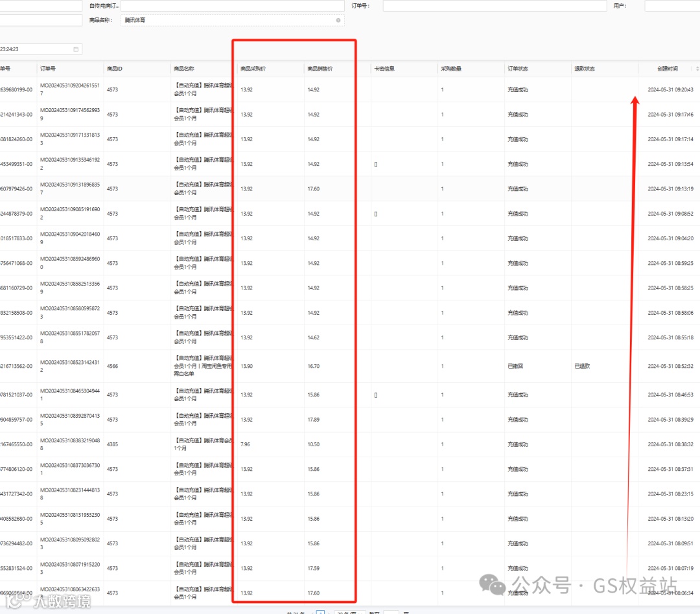Click the sale price 14.62 cell
700x614 pixels.
coord(314,337)
